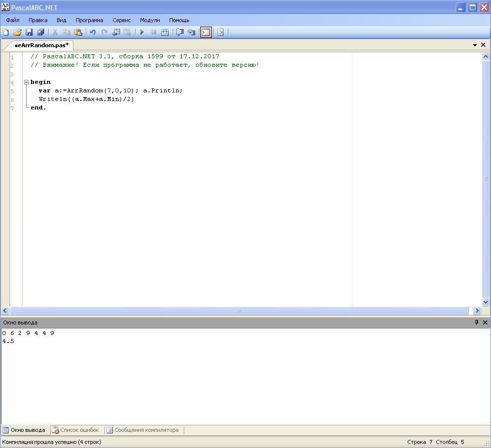The width and height of the screenshot is (491, 448).
Task: Switch to the Сообщения компилятора tab
Action: click(x=143, y=430)
